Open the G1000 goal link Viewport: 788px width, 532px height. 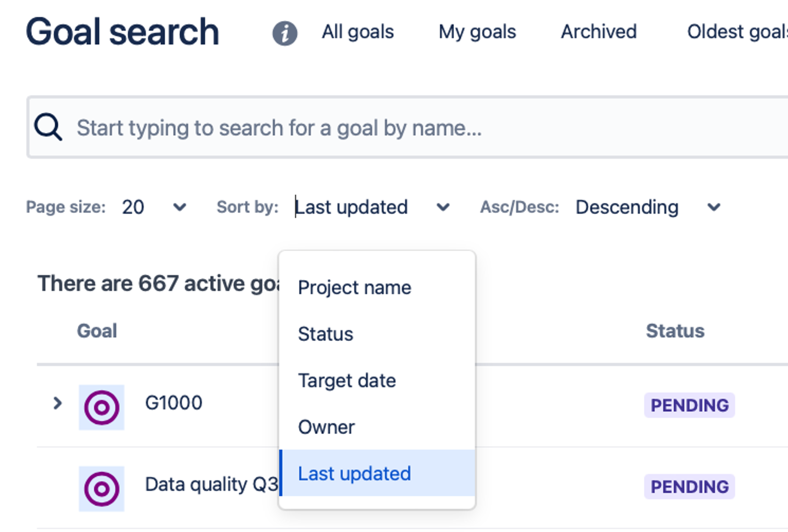174,403
